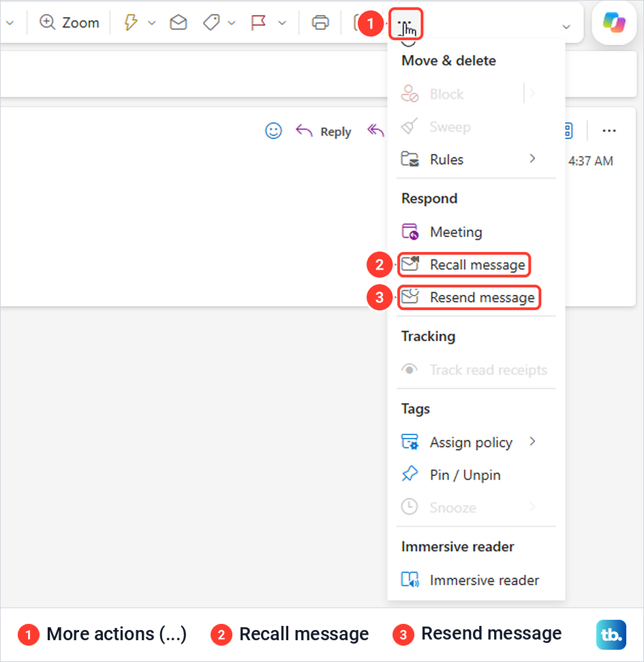This screenshot has width=644, height=662.
Task: Open Assign policy submenu
Action: click(x=476, y=442)
